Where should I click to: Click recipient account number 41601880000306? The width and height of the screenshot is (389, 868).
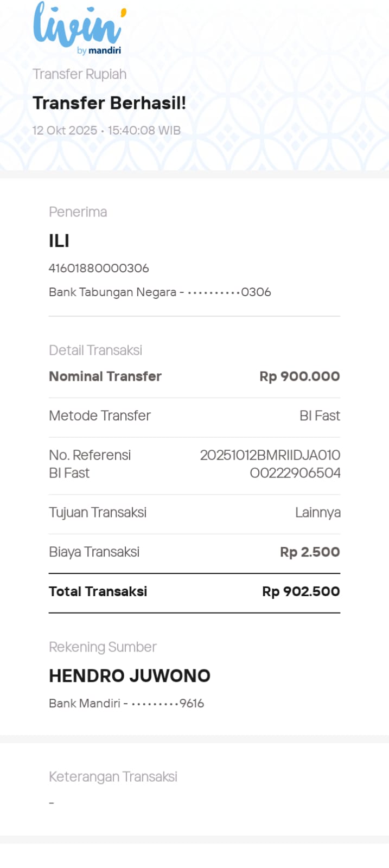pos(99,268)
